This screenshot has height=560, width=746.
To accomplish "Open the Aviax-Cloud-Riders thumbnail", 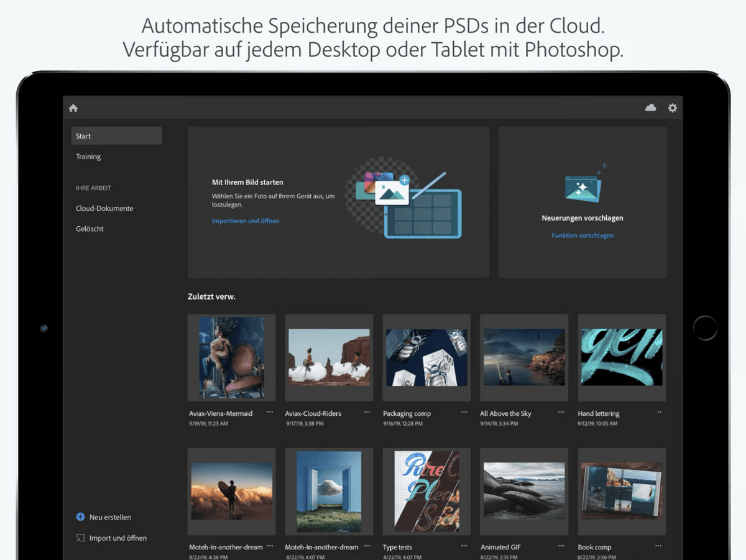I will point(329,357).
